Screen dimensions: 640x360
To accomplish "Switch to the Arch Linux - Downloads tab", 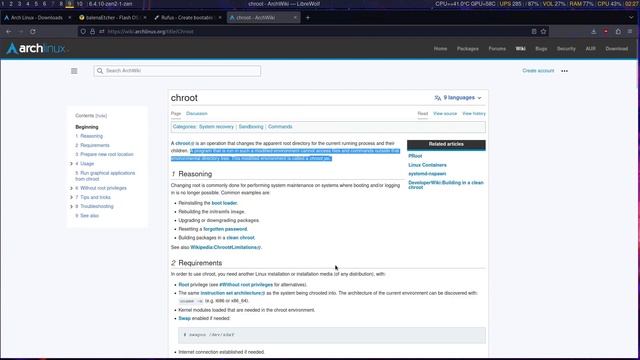I will tap(36, 18).
